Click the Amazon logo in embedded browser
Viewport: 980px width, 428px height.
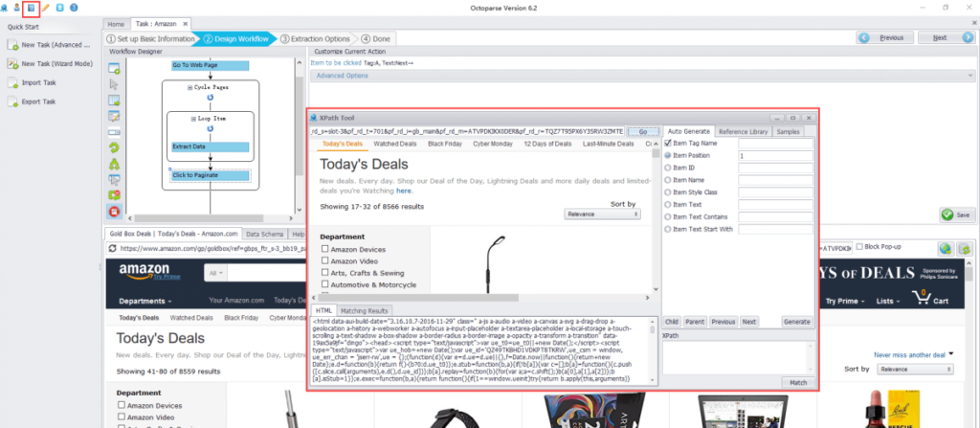145,272
